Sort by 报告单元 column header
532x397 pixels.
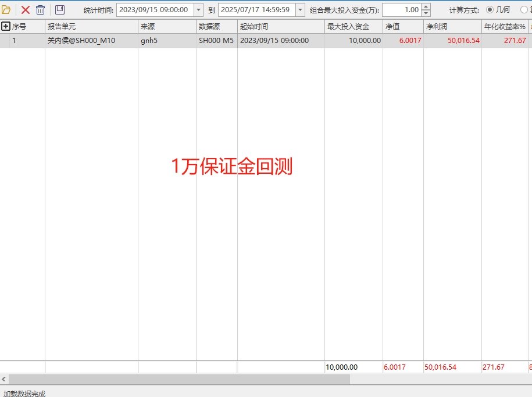tap(92, 27)
